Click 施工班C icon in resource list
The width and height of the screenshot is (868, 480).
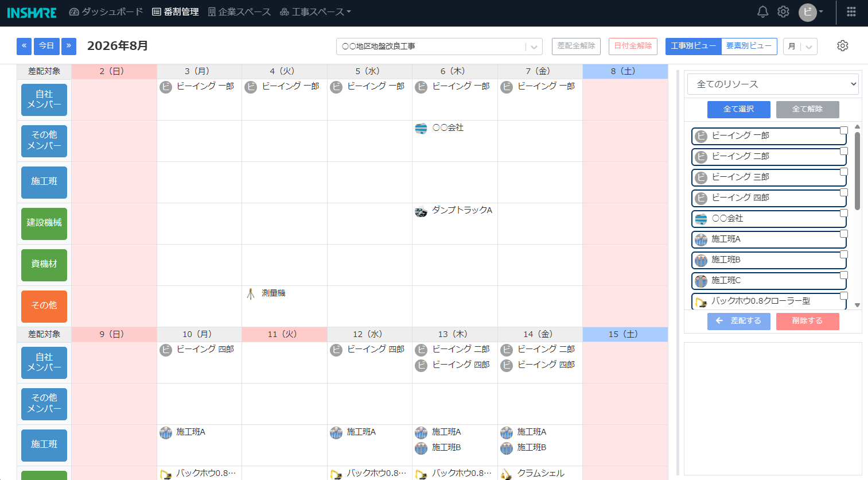click(701, 281)
